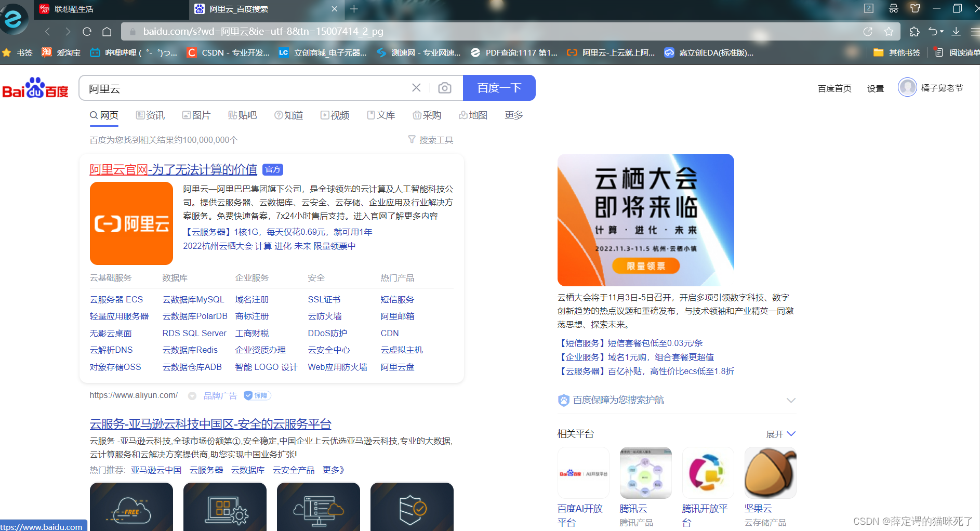980x531 pixels.
Task: Open SSL证书 link
Action: pyautogui.click(x=324, y=299)
